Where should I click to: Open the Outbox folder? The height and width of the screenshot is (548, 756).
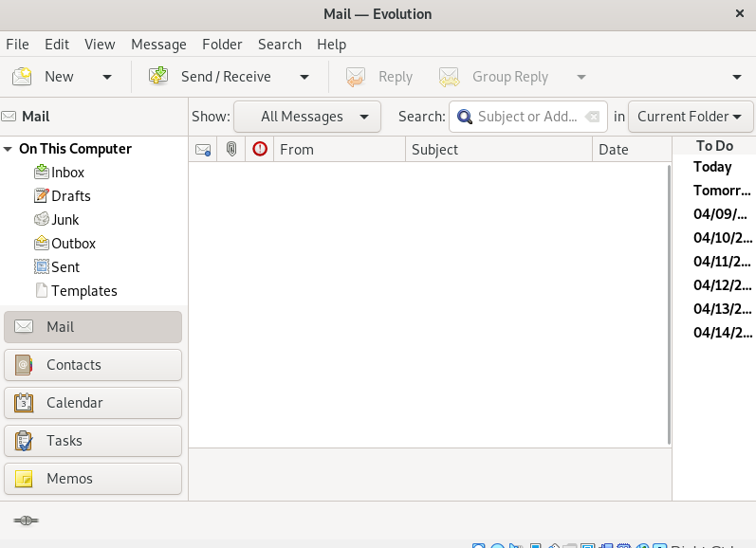pyautogui.click(x=73, y=244)
